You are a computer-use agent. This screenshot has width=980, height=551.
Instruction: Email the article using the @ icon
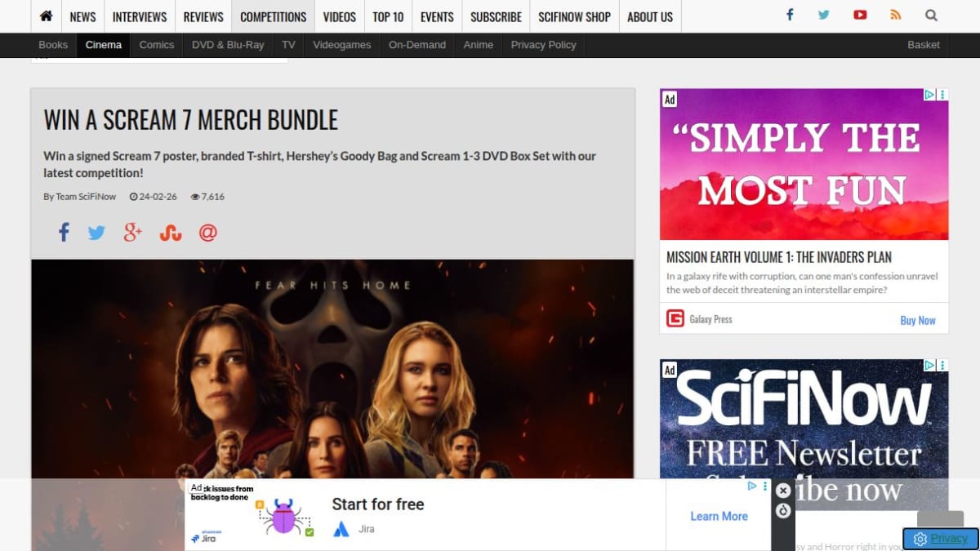click(x=208, y=233)
